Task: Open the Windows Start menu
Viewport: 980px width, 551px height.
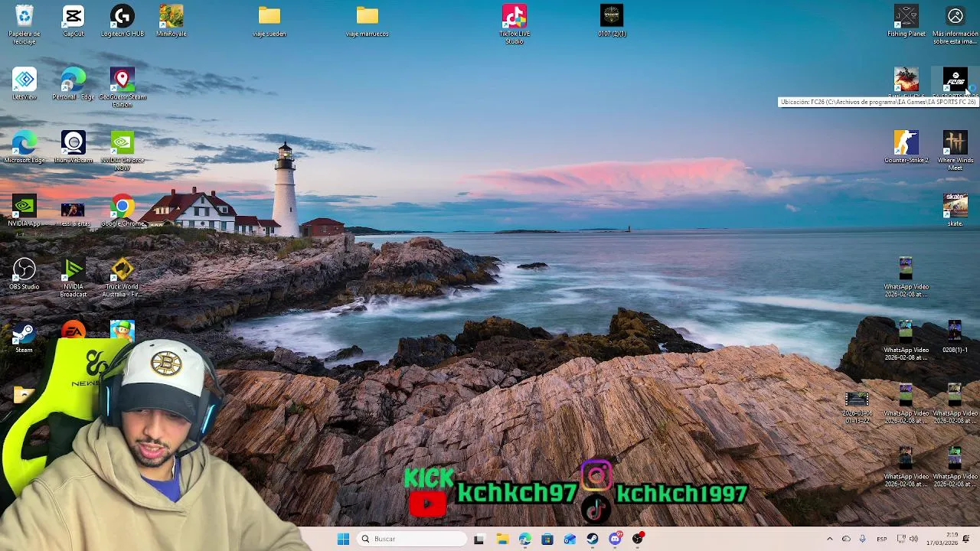Action: (343, 539)
